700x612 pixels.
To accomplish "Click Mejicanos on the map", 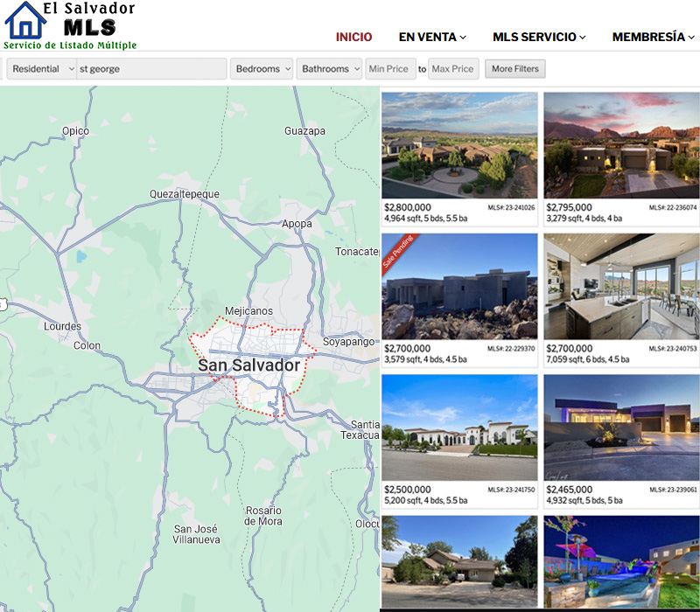I will pyautogui.click(x=248, y=311).
